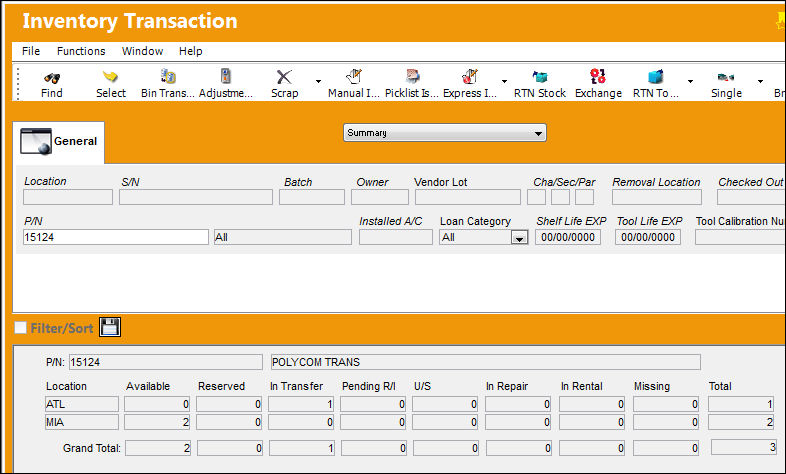Click the ATL In Transfer quantity cell
The image size is (786, 474).
(x=301, y=404)
